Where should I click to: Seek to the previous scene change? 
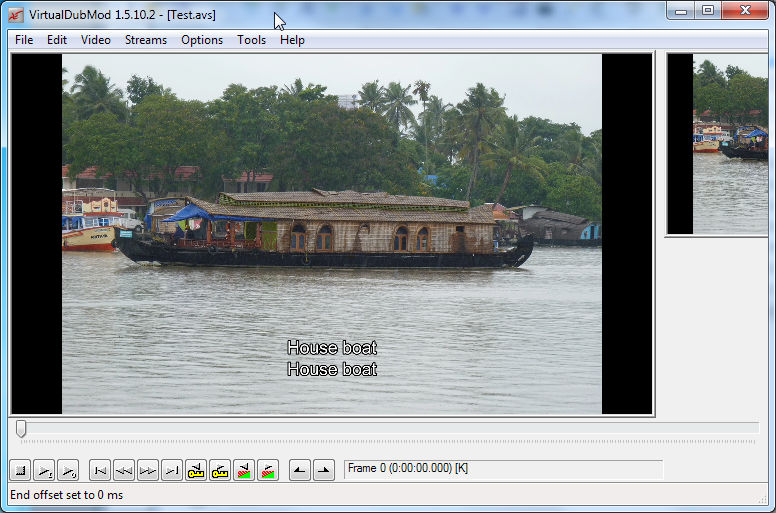tap(243, 470)
